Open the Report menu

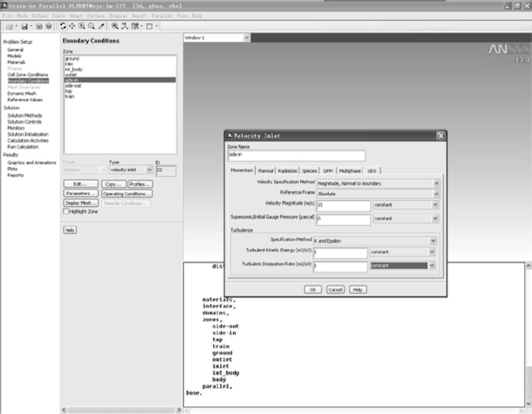pos(139,16)
